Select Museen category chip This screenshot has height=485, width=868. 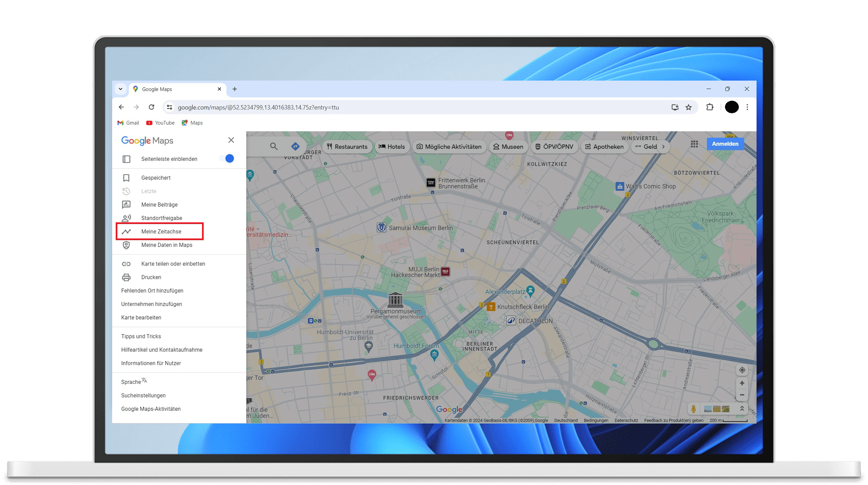[508, 147]
